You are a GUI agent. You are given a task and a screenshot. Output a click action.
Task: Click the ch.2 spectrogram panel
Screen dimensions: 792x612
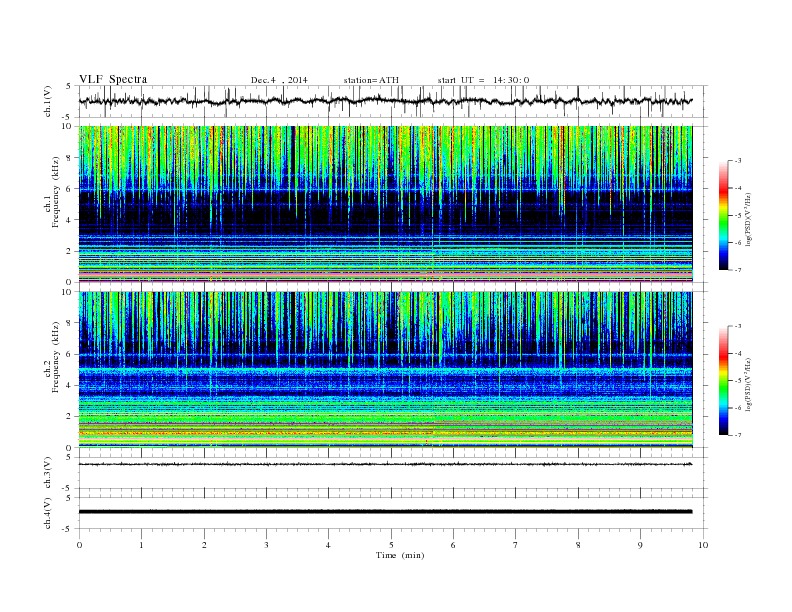tap(385, 370)
